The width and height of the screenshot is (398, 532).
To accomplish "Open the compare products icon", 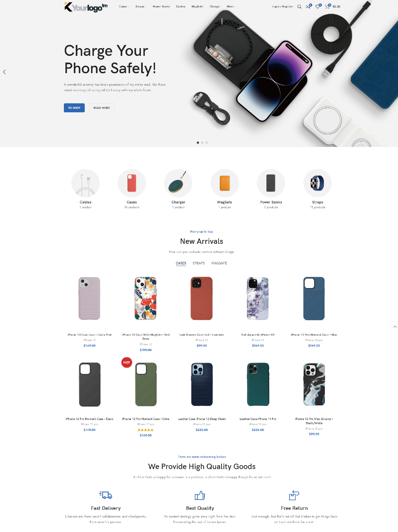I will pyautogui.click(x=308, y=6).
